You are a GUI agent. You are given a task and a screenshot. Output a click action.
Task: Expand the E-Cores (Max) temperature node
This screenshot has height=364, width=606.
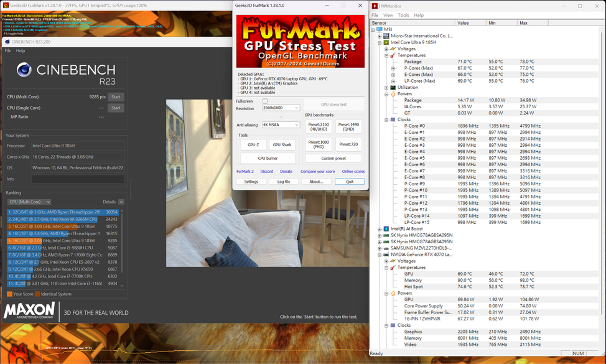point(393,75)
